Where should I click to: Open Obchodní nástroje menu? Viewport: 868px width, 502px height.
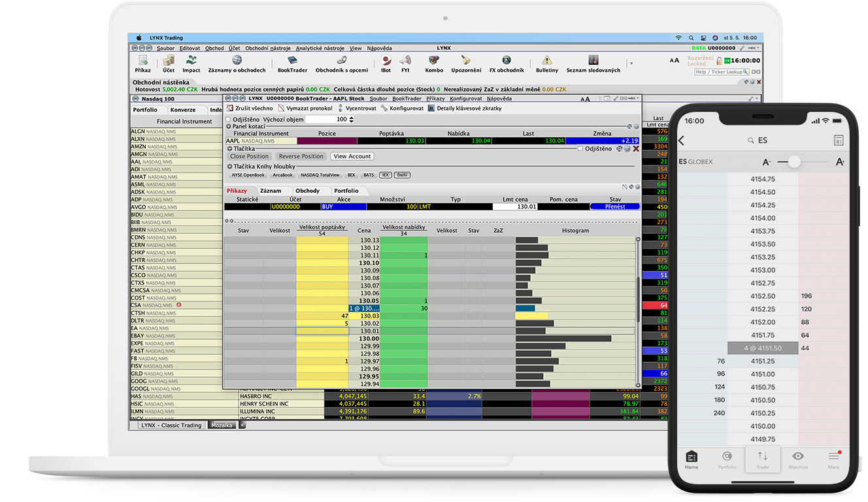pyautogui.click(x=268, y=48)
